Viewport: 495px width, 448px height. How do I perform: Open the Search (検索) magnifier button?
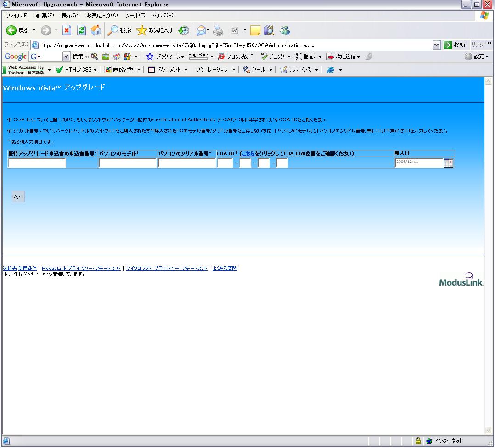119,30
